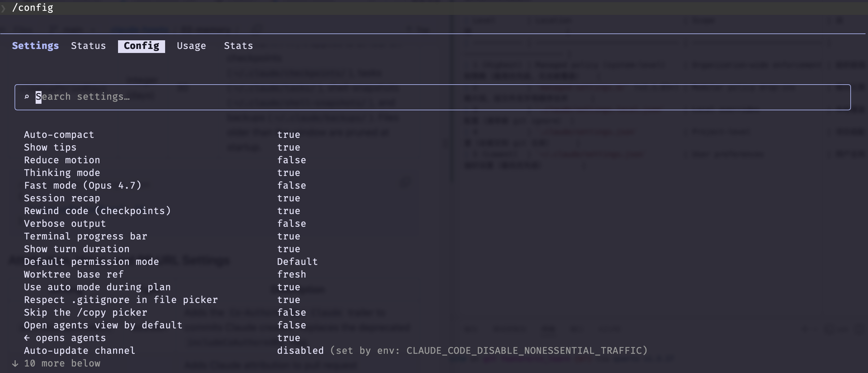This screenshot has height=373, width=868.
Task: Select the Rewind code (checkpoints) label
Action: coord(97,211)
